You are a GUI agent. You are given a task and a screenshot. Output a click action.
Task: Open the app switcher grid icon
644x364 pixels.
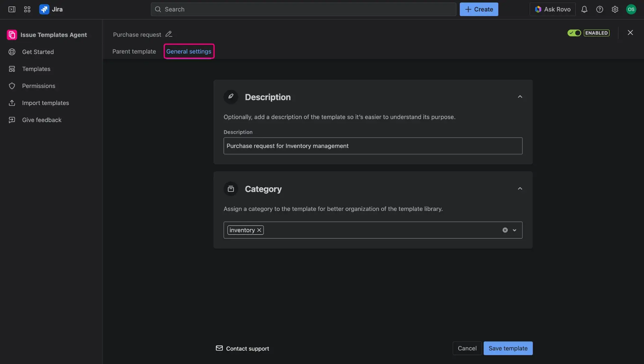click(x=27, y=9)
